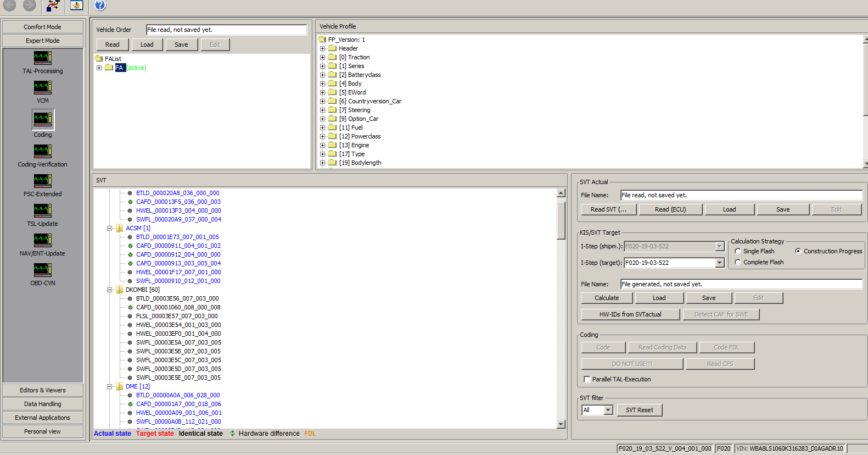Click the FP_Version folder icon
This screenshot has width=868, height=455.
point(322,39)
